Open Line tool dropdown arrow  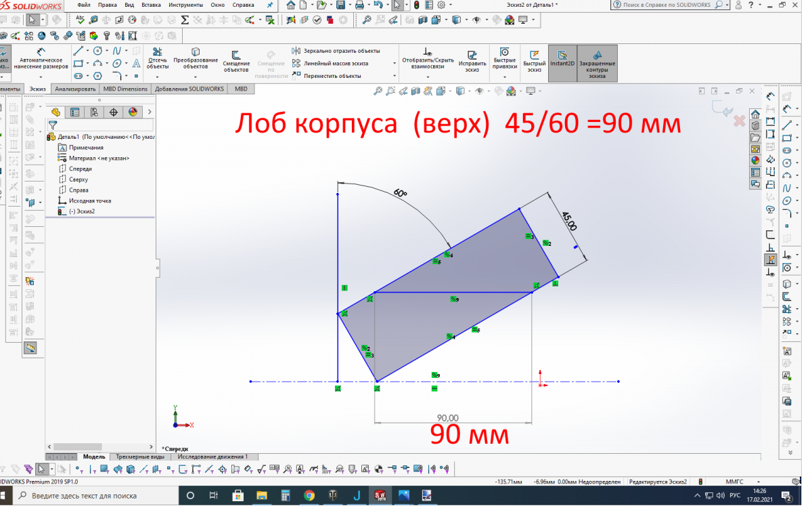tap(88, 51)
